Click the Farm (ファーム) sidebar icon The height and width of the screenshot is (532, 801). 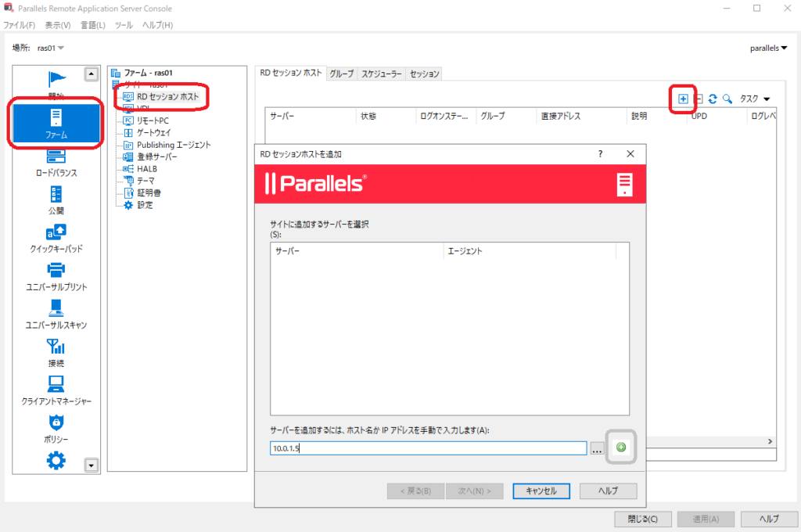(56, 123)
